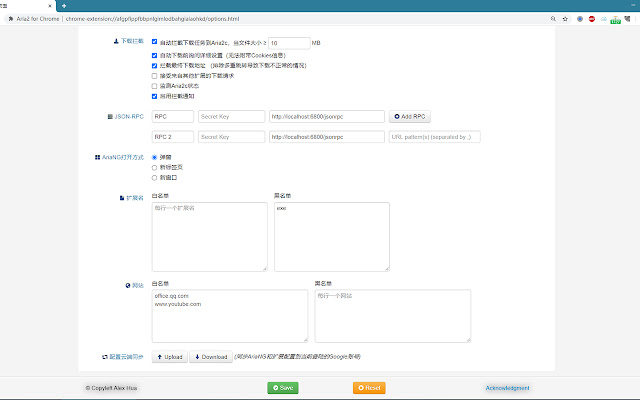Click Secret Key field for first RPC
Screen dimensions: 640x400
coord(231,116)
